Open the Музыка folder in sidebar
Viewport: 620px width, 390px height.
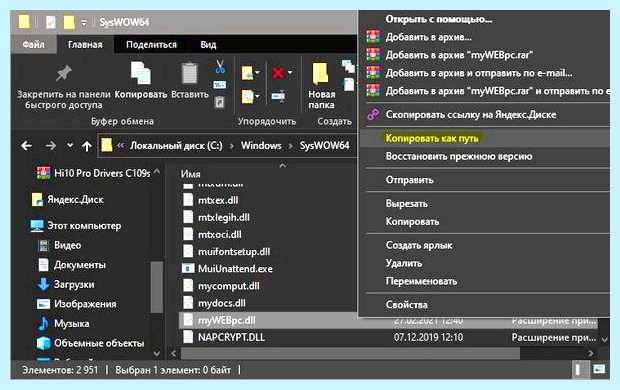pyautogui.click(x=63, y=324)
